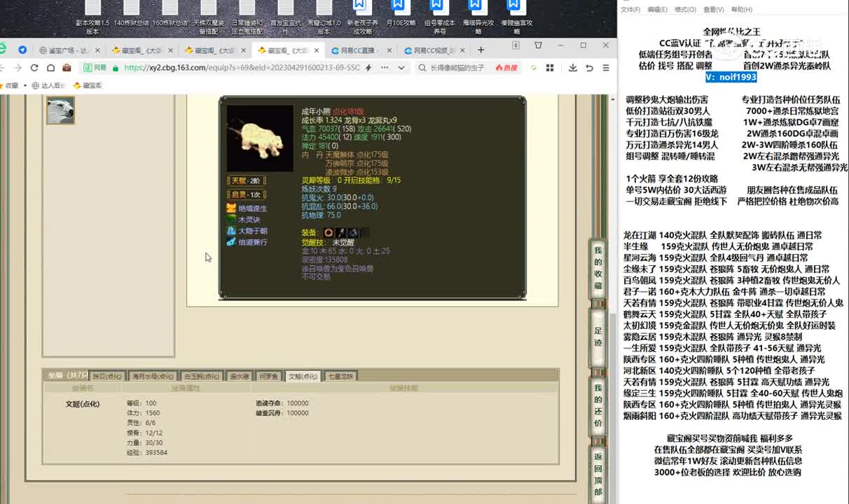This screenshot has height=504, width=849.
Task: Click the first ring equipment icon
Action: coord(329,232)
